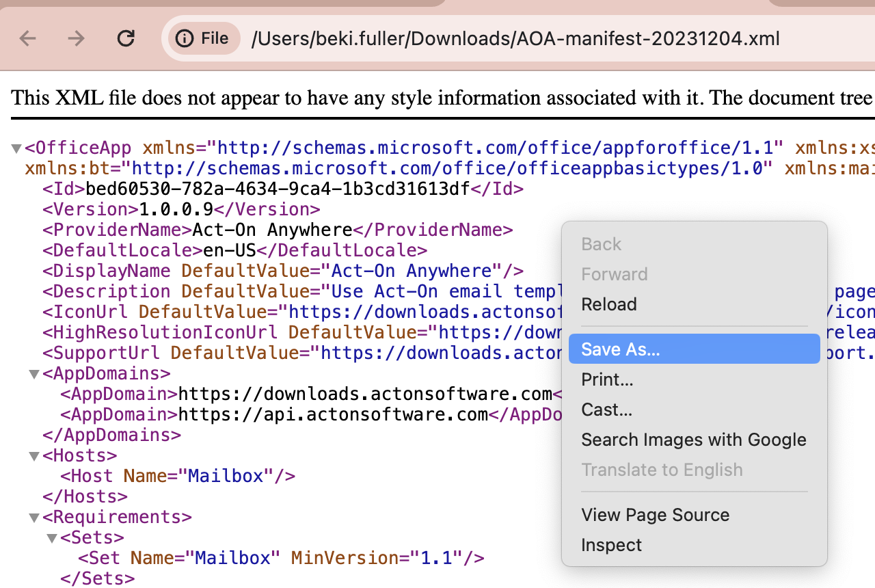
Task: Collapse the Sets node
Action: [51, 538]
